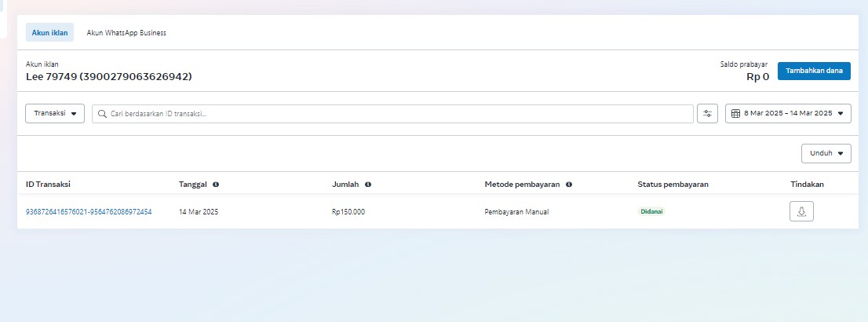This screenshot has height=322, width=868.
Task: Download the receipt for the Rp150.000 transaction
Action: (801, 211)
